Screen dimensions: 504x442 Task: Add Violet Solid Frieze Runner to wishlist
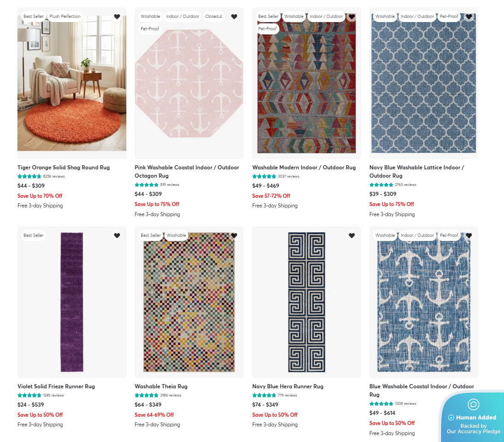[117, 235]
